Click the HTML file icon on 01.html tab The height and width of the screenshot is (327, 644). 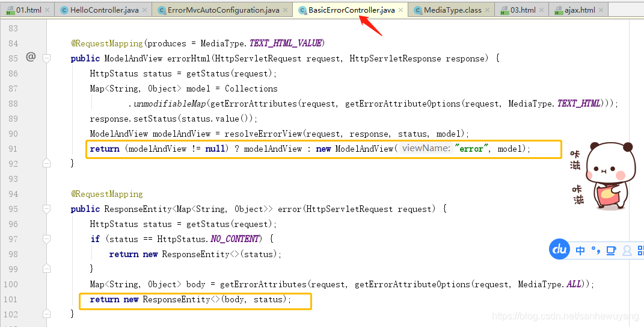coord(10,10)
